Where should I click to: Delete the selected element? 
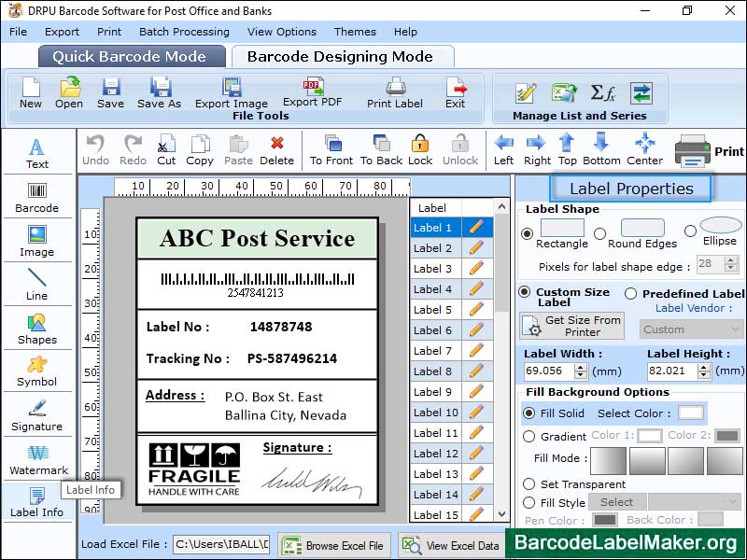276,150
